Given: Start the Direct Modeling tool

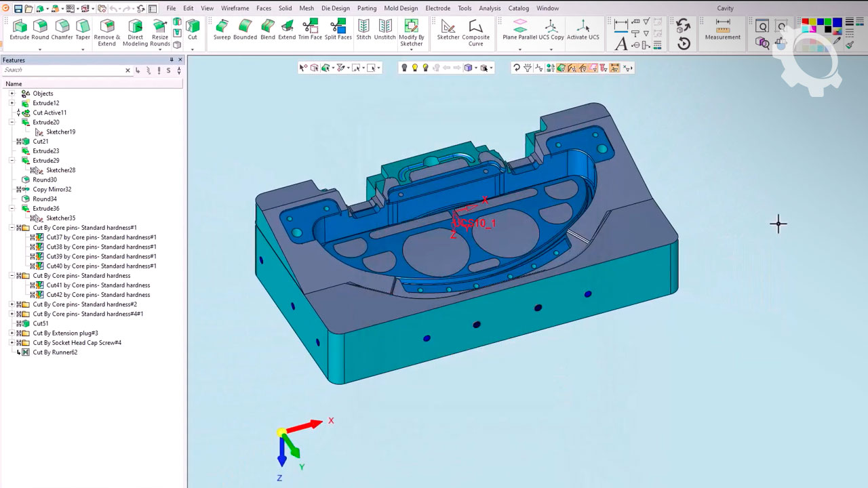Looking at the screenshot, I should tap(135, 32).
